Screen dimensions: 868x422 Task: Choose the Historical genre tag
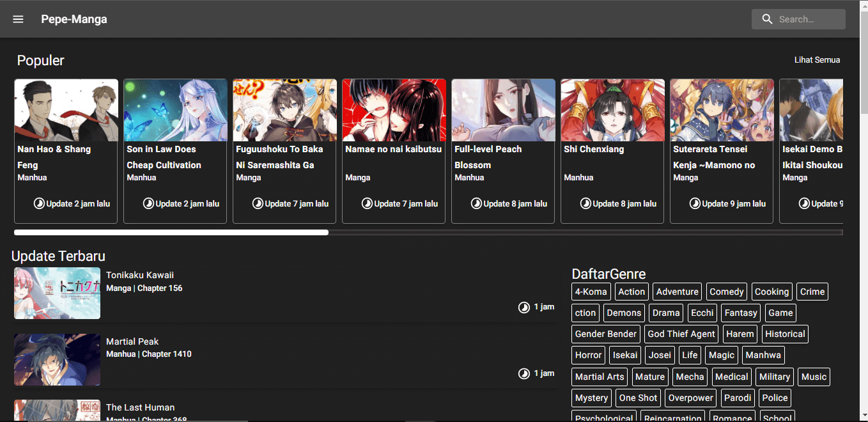tap(785, 334)
